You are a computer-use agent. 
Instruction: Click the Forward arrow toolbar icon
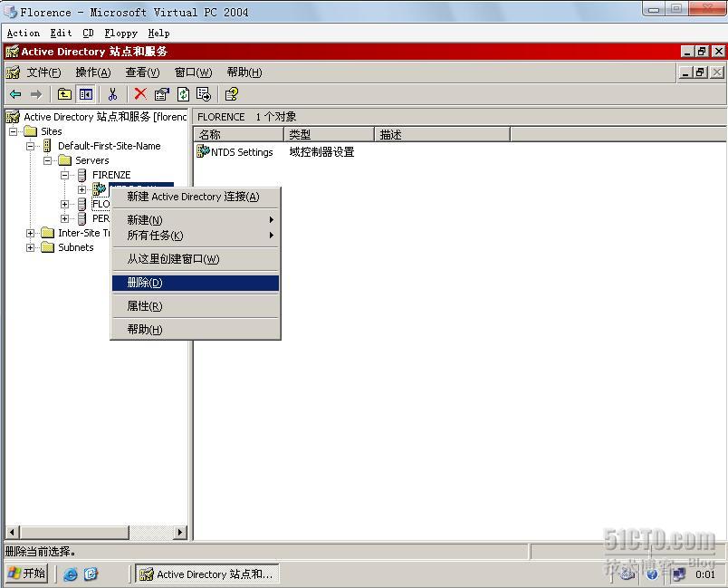click(x=35, y=94)
